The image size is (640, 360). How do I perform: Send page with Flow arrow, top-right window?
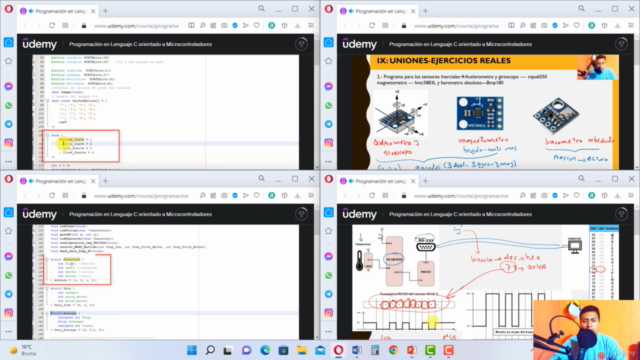coord(566,25)
